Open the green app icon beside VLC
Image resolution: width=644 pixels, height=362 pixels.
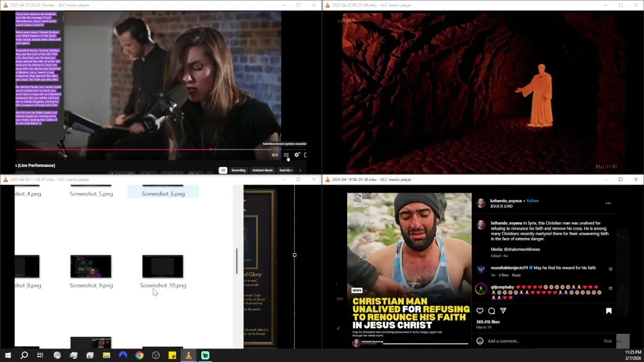[x=205, y=355]
